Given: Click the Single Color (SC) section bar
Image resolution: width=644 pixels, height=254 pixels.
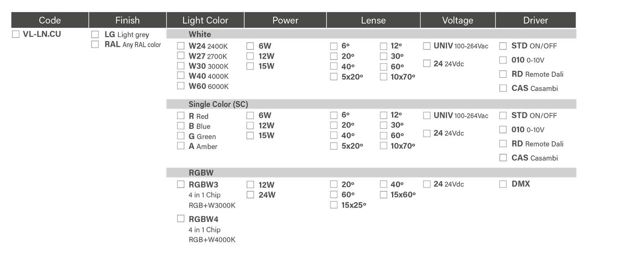Looking at the screenshot, I should (x=371, y=104).
